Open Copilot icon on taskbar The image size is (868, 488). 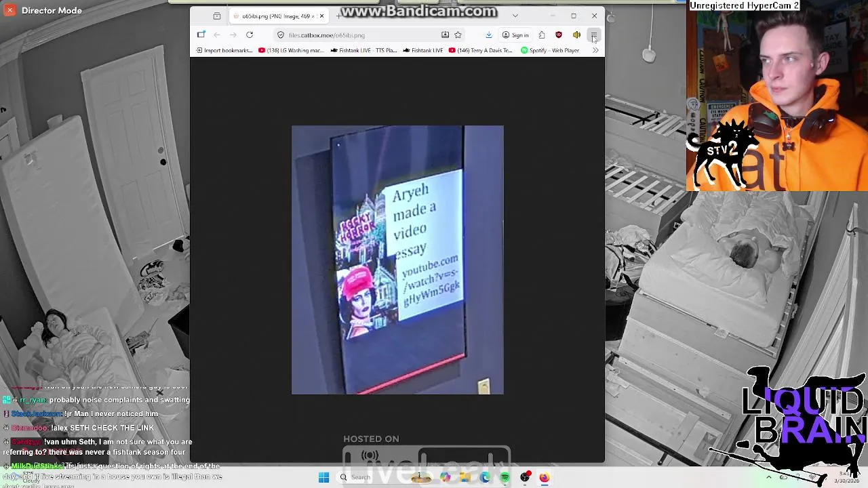pyautogui.click(x=445, y=478)
